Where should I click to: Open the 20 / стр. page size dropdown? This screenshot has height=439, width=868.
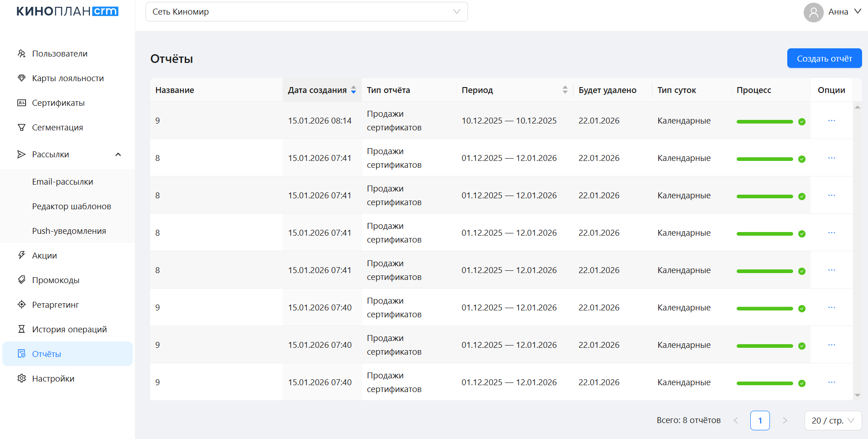tap(832, 420)
